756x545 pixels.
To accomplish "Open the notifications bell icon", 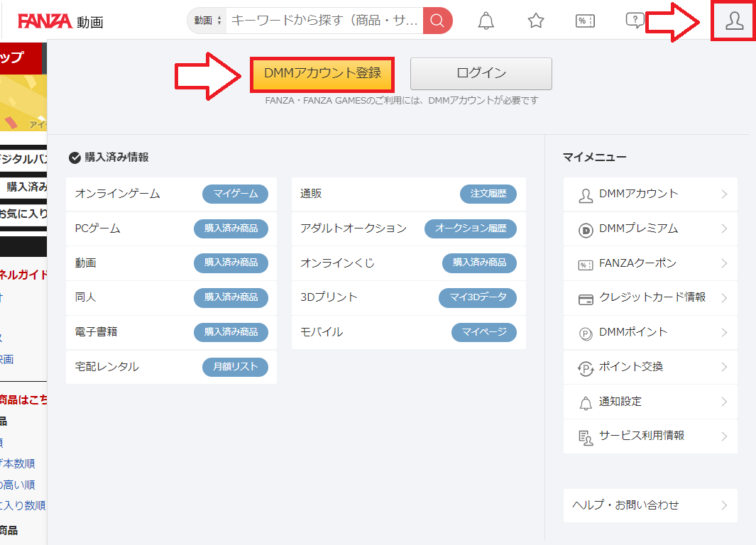I will point(486,21).
